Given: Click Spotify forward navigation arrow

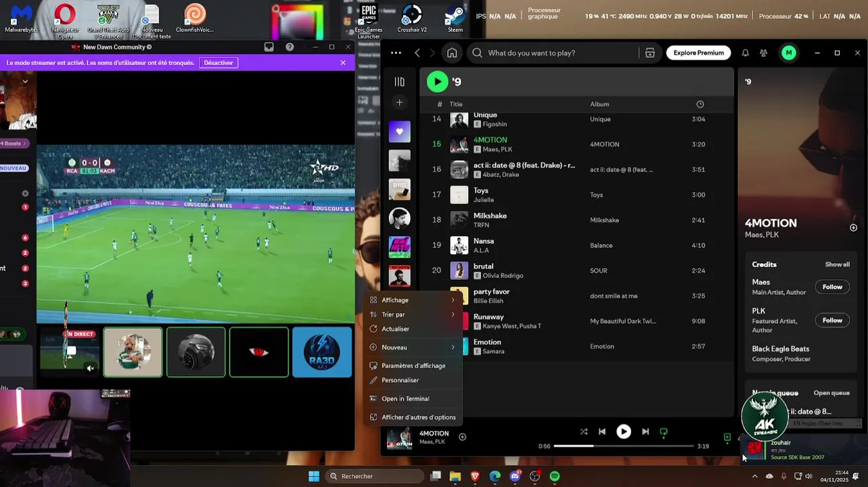Looking at the screenshot, I should [x=432, y=53].
